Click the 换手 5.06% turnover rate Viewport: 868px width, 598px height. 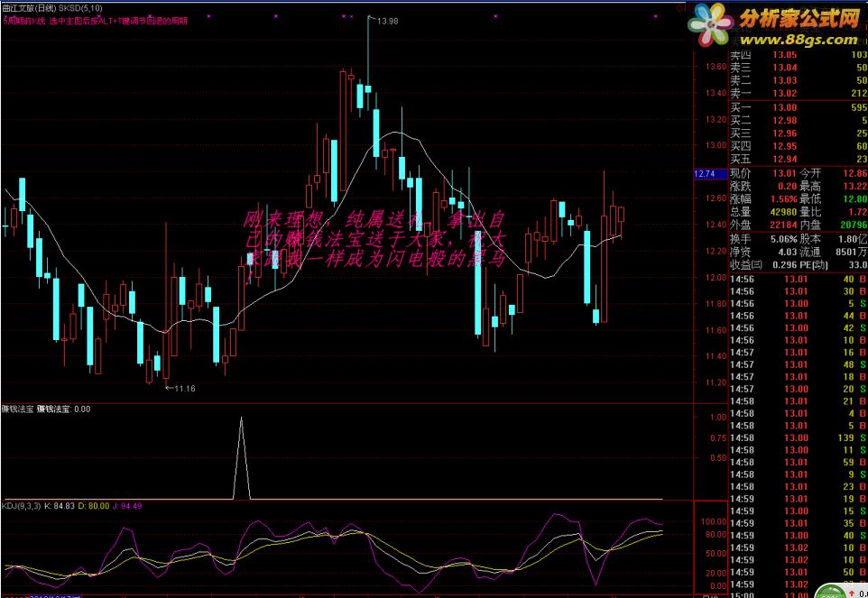click(786, 239)
